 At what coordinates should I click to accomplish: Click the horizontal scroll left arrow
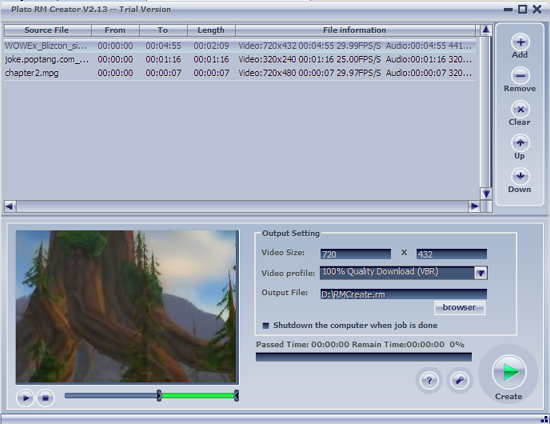[10, 206]
